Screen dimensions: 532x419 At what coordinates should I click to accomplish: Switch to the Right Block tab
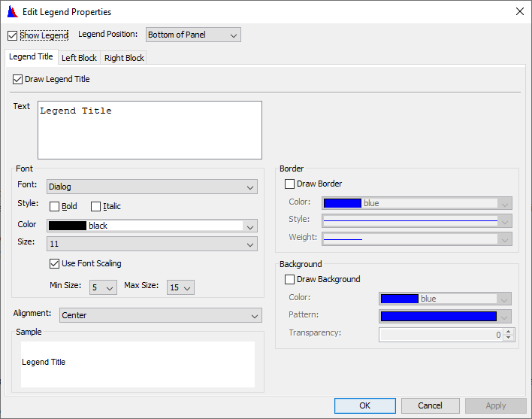(x=124, y=58)
